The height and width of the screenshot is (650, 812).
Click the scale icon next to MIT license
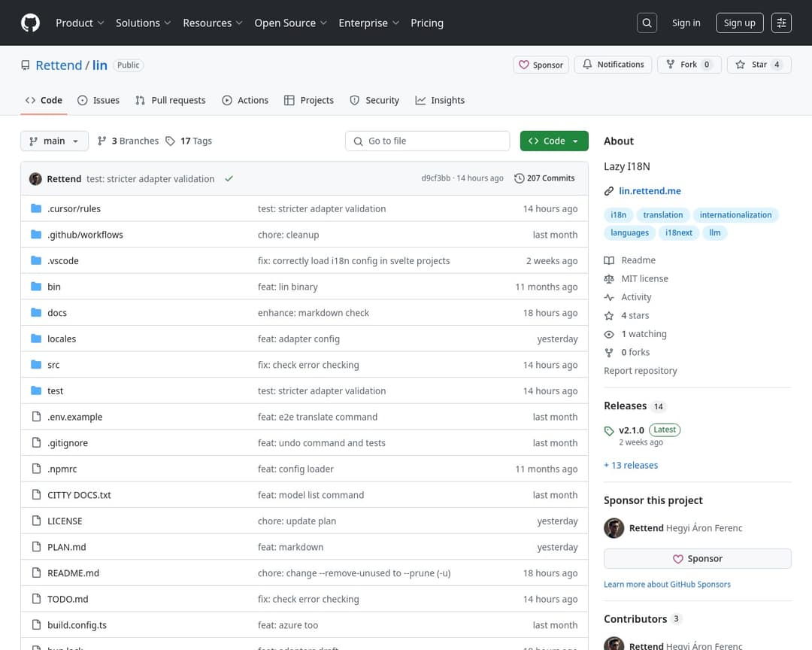609,279
